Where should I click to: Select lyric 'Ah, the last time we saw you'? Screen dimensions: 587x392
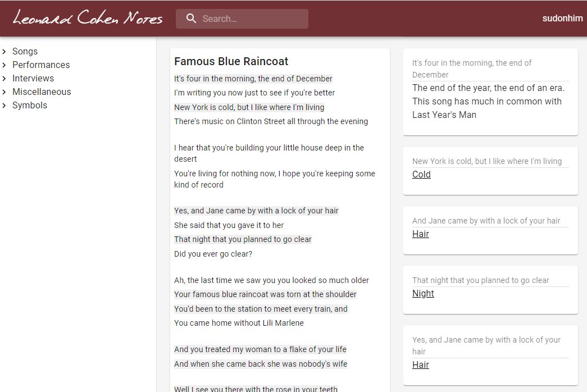[x=271, y=280]
